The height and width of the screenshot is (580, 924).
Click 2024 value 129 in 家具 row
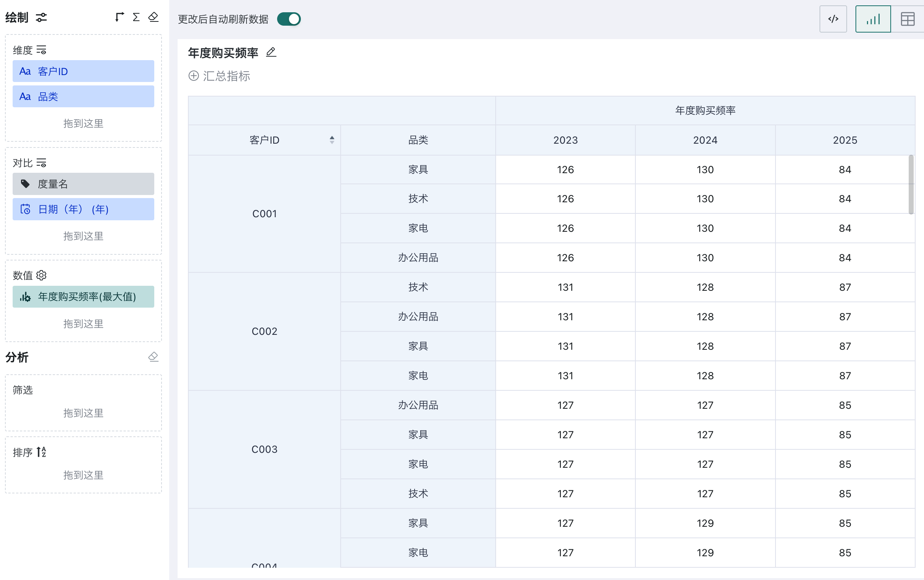(705, 523)
